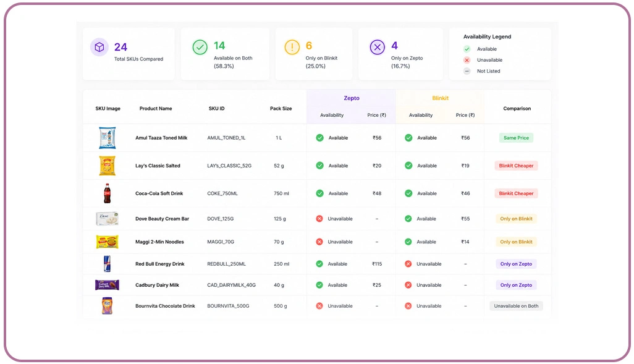Click the Same Price badge for Amul milk
Screen dimensions: 634x364
tap(517, 138)
